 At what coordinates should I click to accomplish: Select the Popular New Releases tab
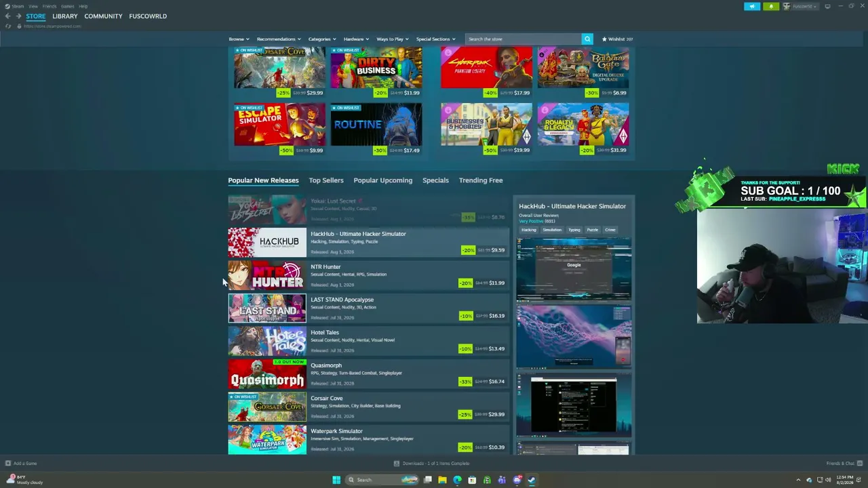263,180
